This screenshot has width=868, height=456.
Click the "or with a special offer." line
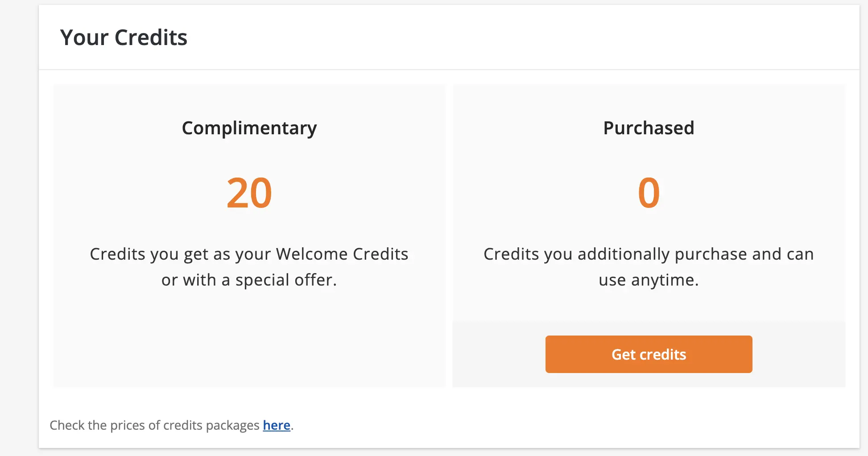pyautogui.click(x=249, y=280)
